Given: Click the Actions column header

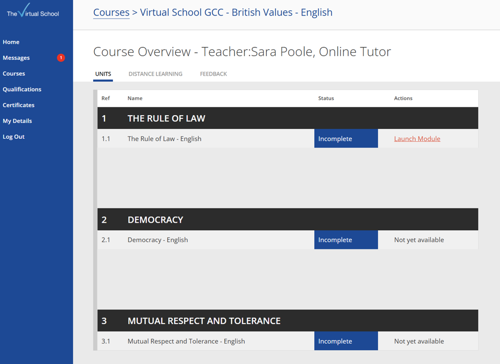Looking at the screenshot, I should 403,98.
